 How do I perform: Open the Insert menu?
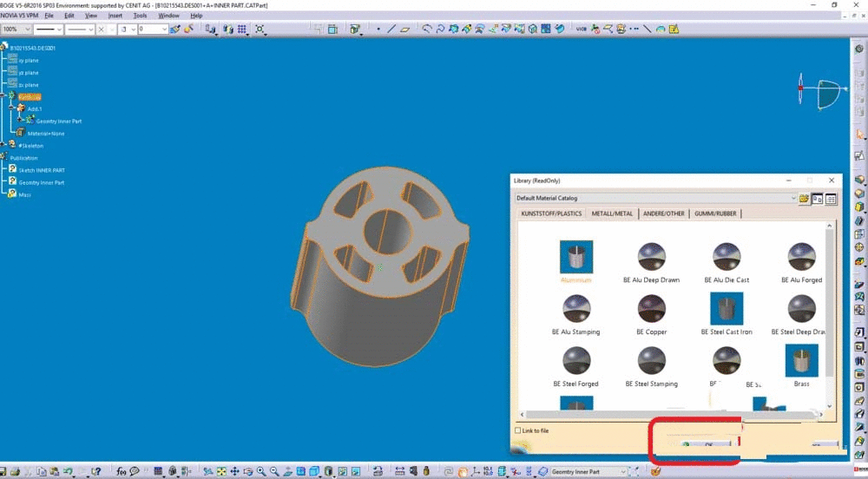coord(115,16)
